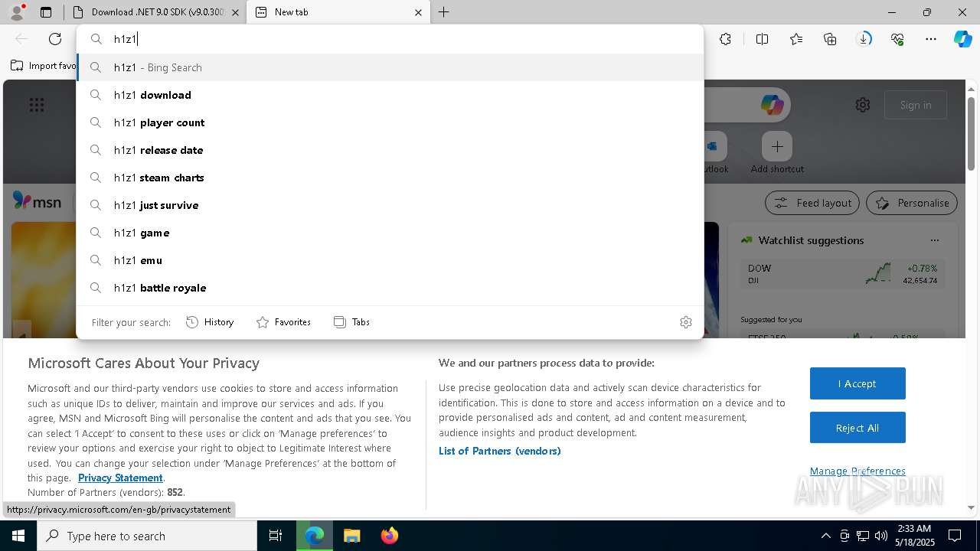Click I Accept on privacy banner
Image resolution: width=980 pixels, height=551 pixels.
click(857, 383)
